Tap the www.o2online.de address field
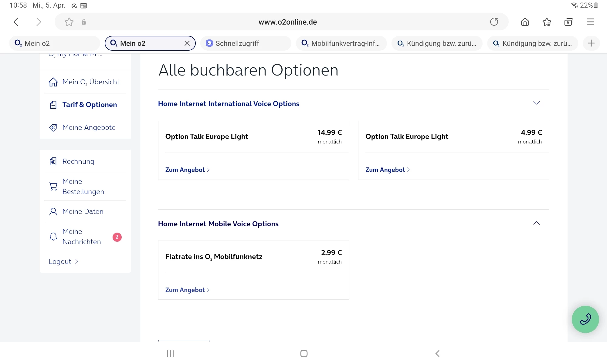 pos(287,22)
